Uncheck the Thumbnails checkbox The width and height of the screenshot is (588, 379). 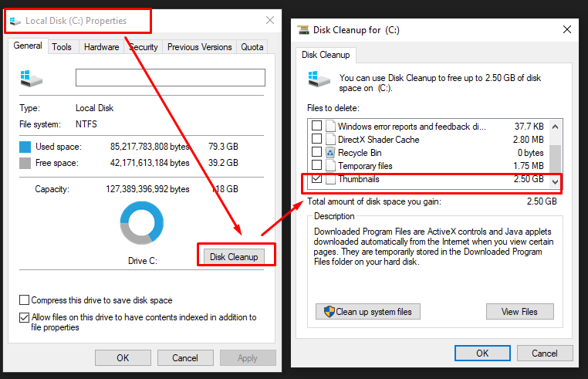316,178
